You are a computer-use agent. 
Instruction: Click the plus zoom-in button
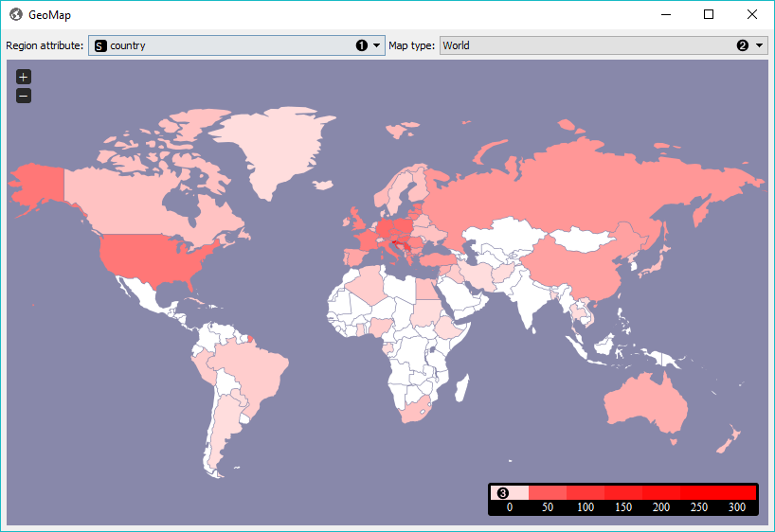[24, 77]
